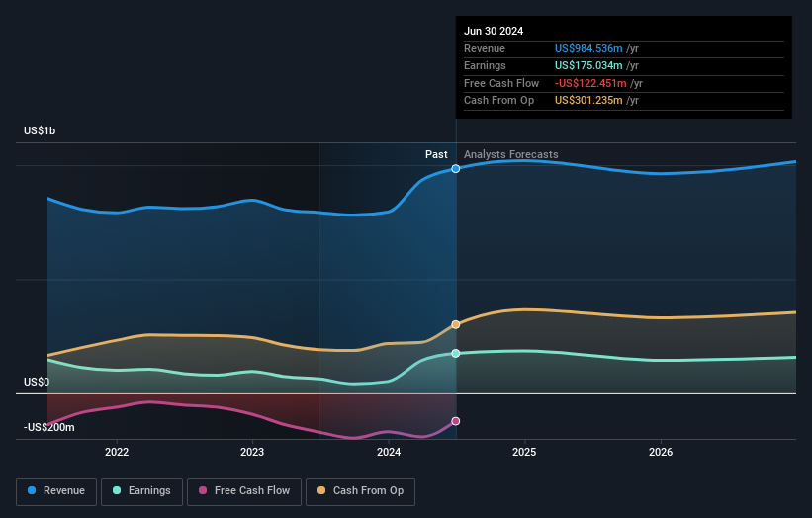Click the teal Earnings data point marker

[x=455, y=354]
